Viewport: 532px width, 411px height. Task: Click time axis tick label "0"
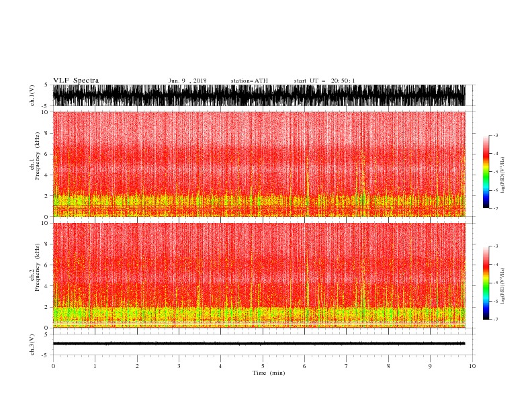pyautogui.click(x=53, y=366)
